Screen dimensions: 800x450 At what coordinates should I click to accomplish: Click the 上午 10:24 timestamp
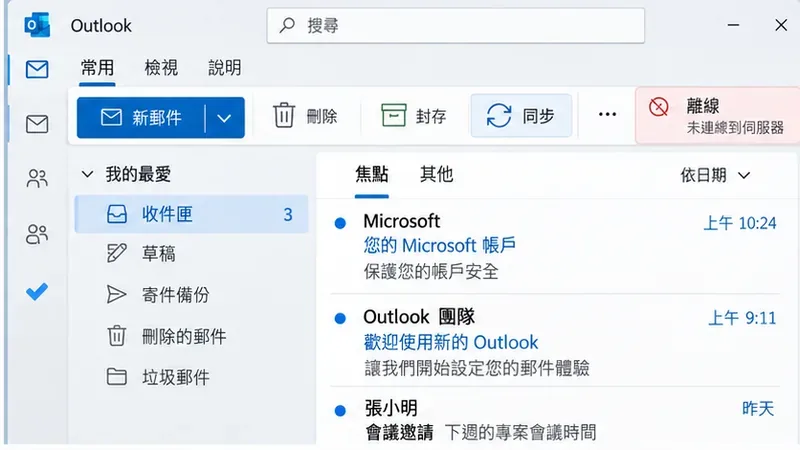point(740,223)
